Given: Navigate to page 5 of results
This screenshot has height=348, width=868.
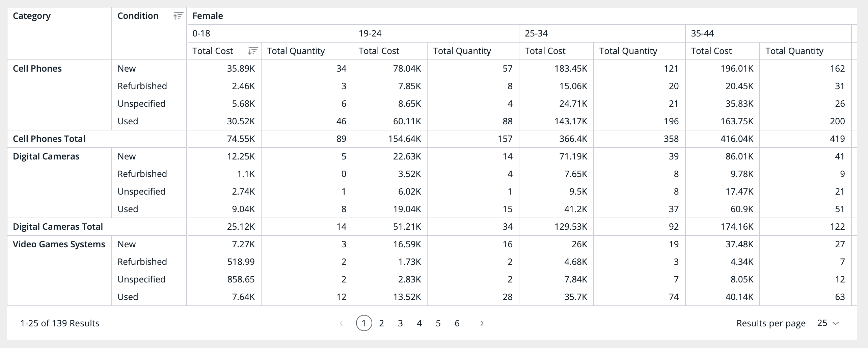Looking at the screenshot, I should [438, 323].
